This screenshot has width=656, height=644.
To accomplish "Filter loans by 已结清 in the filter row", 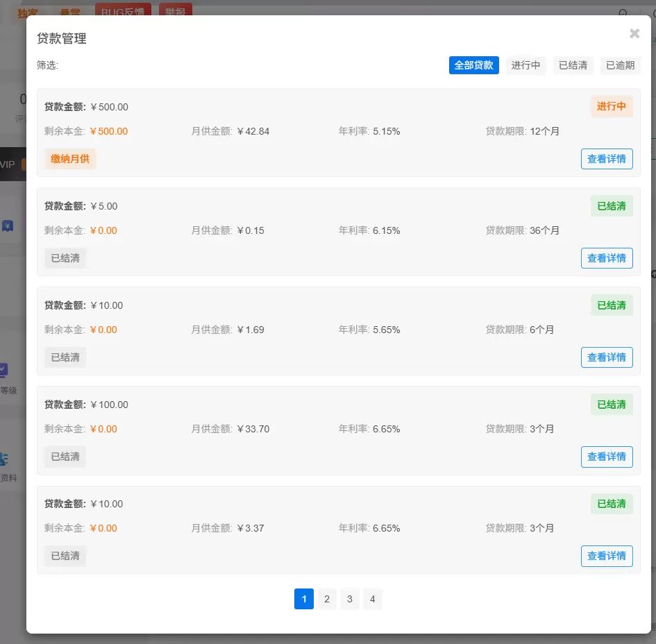I will (573, 65).
